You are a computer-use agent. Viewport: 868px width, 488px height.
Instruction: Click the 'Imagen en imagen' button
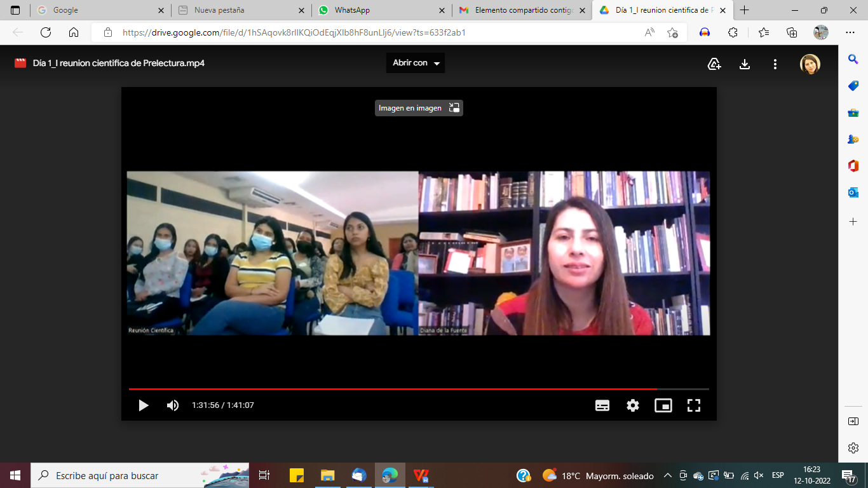419,108
